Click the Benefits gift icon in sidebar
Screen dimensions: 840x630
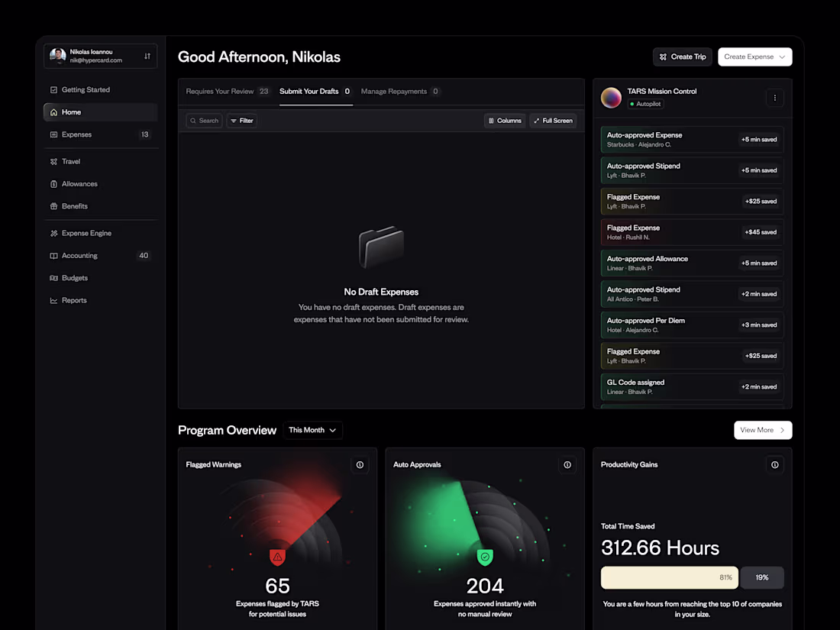pyautogui.click(x=53, y=206)
